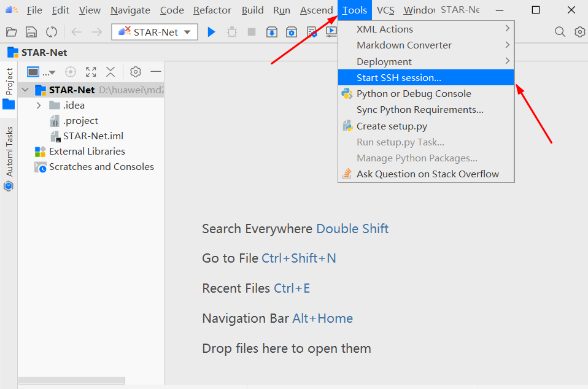Click the Save All disk icon

pyautogui.click(x=31, y=33)
